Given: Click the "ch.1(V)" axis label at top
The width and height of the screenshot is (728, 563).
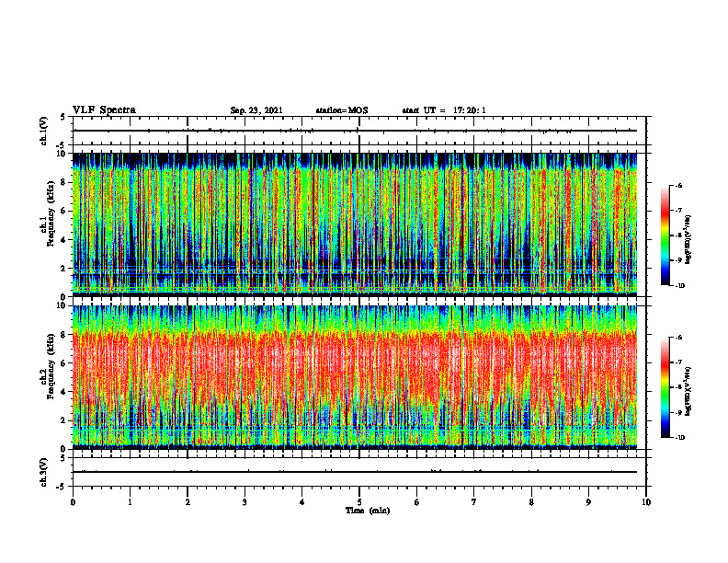Looking at the screenshot, I should click(43, 131).
